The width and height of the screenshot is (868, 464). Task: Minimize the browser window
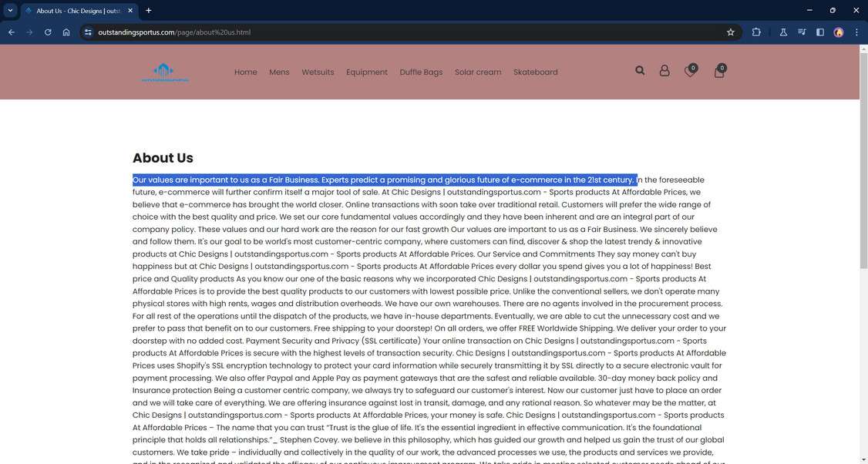point(809,11)
